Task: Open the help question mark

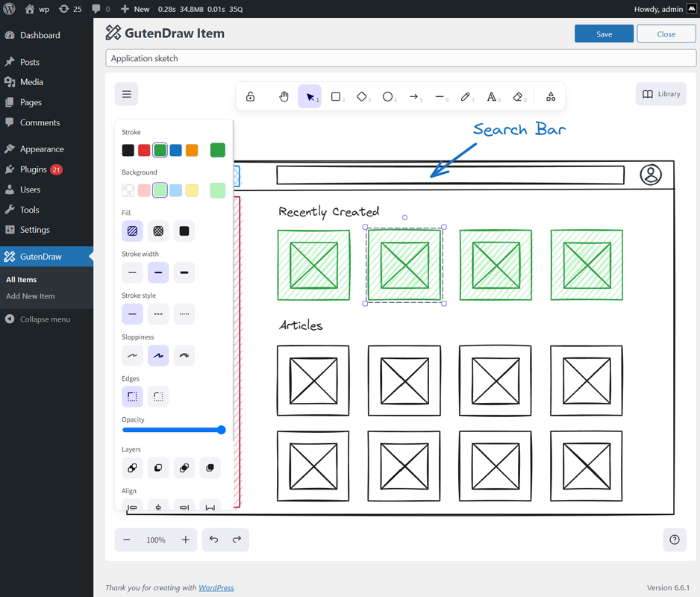Action: pos(675,540)
